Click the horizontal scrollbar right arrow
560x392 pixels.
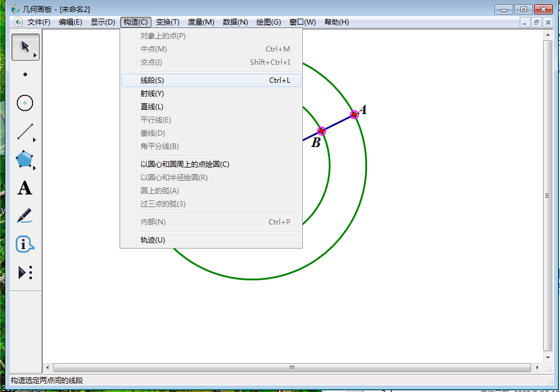[538, 367]
